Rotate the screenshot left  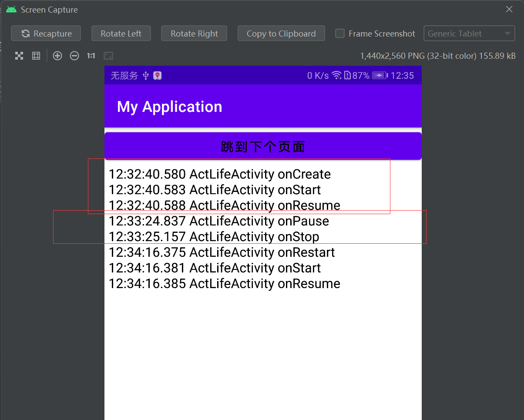(121, 34)
